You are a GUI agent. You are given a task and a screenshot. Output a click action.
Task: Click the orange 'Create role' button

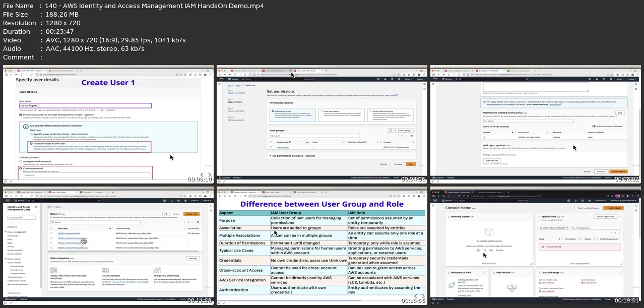(191, 214)
